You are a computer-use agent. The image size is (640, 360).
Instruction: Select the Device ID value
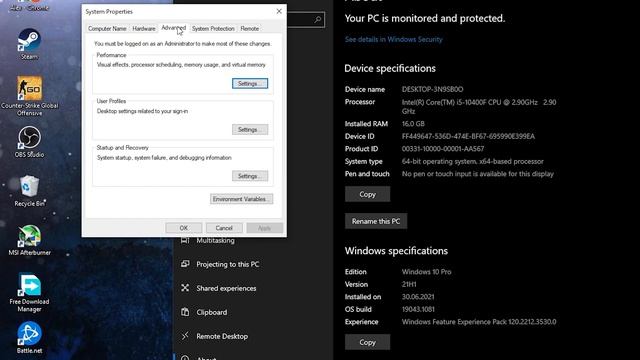[x=468, y=136]
